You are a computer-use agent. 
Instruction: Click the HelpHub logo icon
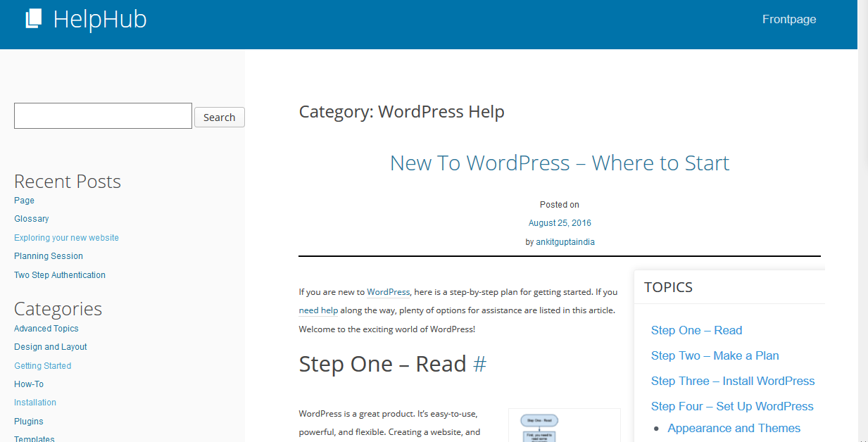point(33,19)
